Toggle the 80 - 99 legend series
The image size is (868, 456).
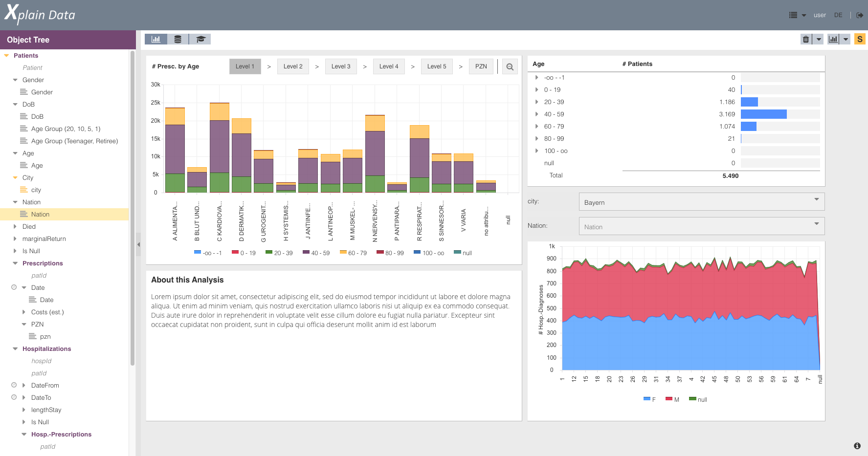(x=390, y=253)
